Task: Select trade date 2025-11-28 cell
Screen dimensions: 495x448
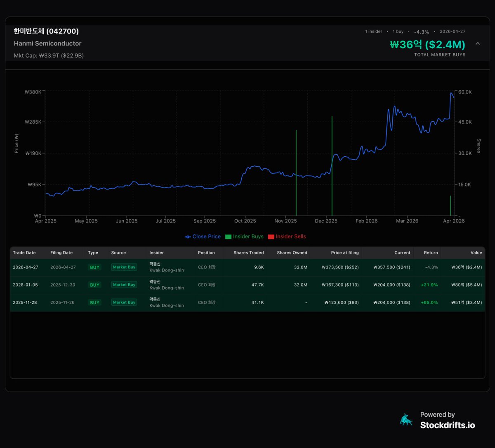Action: (25, 303)
